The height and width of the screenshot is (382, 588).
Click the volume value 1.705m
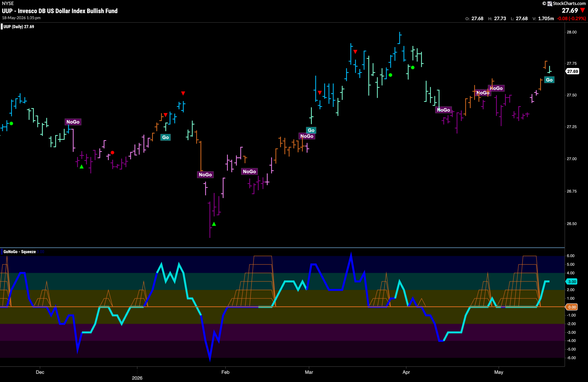(x=546, y=19)
